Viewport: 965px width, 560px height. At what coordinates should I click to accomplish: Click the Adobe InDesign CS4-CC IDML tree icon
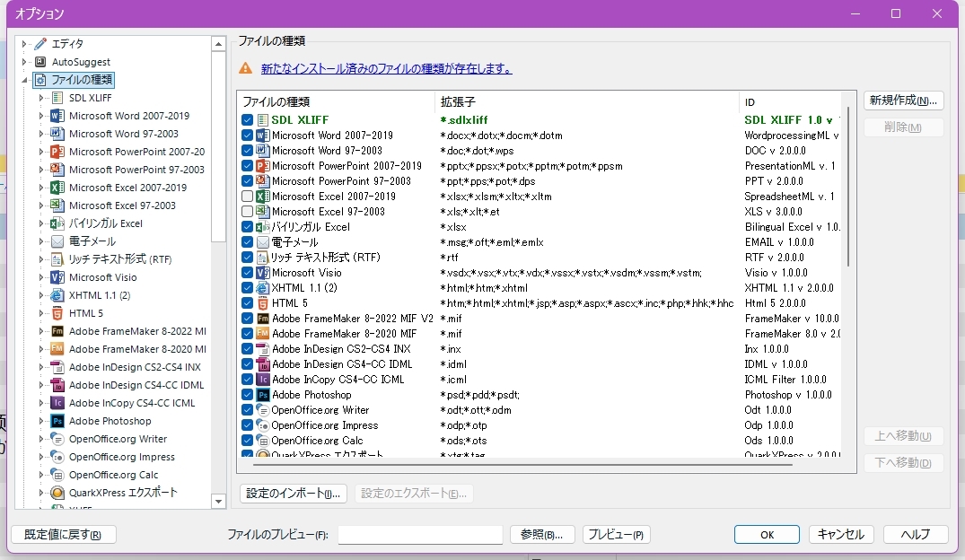tap(57, 385)
